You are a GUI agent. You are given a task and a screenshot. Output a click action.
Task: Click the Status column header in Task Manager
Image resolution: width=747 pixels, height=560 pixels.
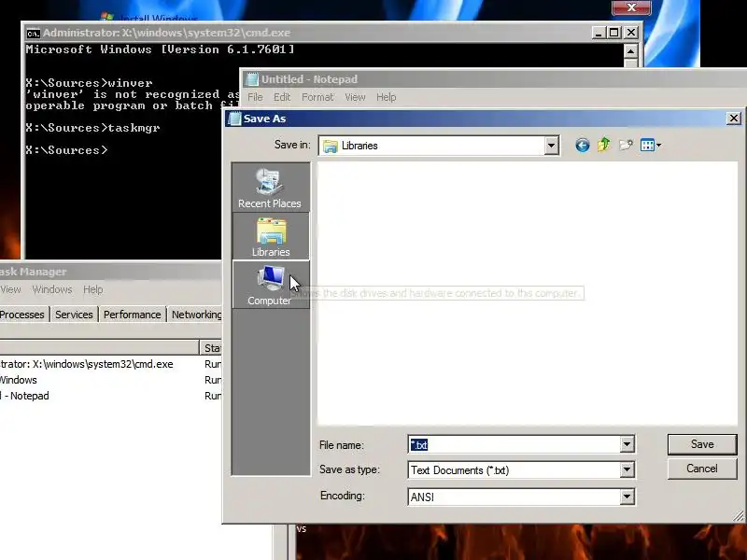click(x=211, y=348)
